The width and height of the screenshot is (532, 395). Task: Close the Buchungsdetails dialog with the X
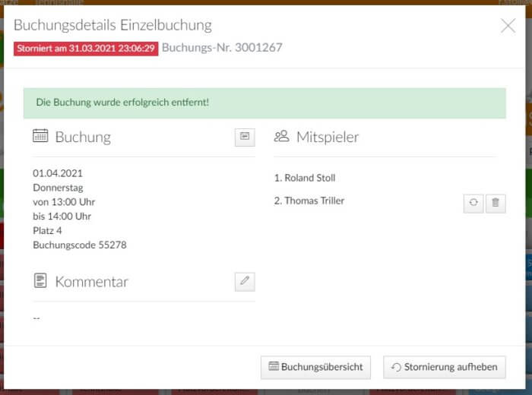[508, 26]
